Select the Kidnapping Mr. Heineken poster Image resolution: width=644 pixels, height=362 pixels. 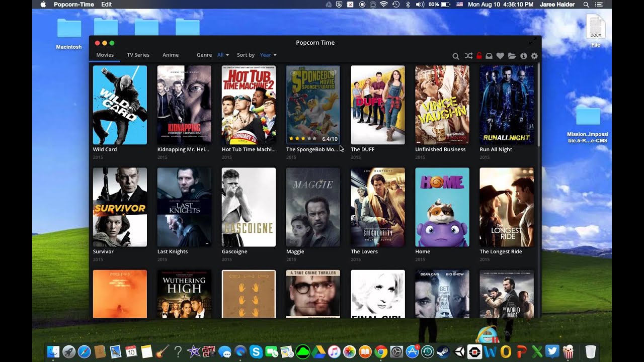tap(184, 105)
